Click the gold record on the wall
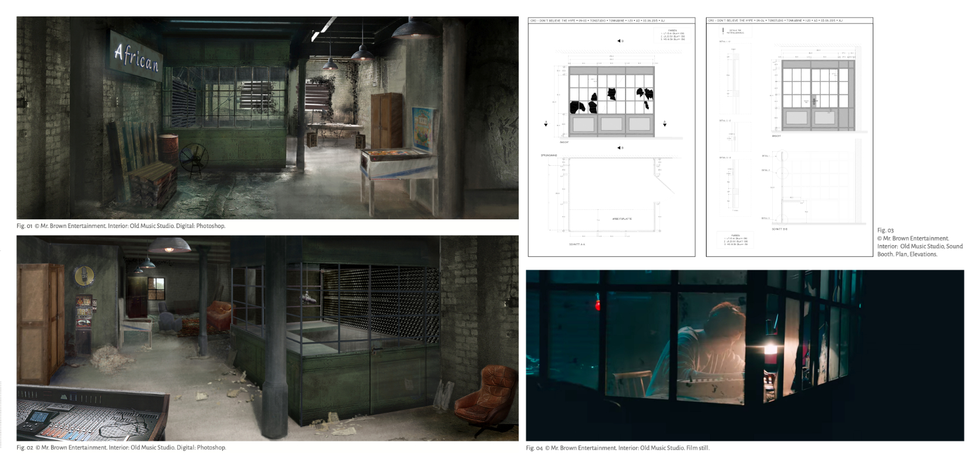Image resolution: width=980 pixels, height=469 pixels. pyautogui.click(x=84, y=275)
